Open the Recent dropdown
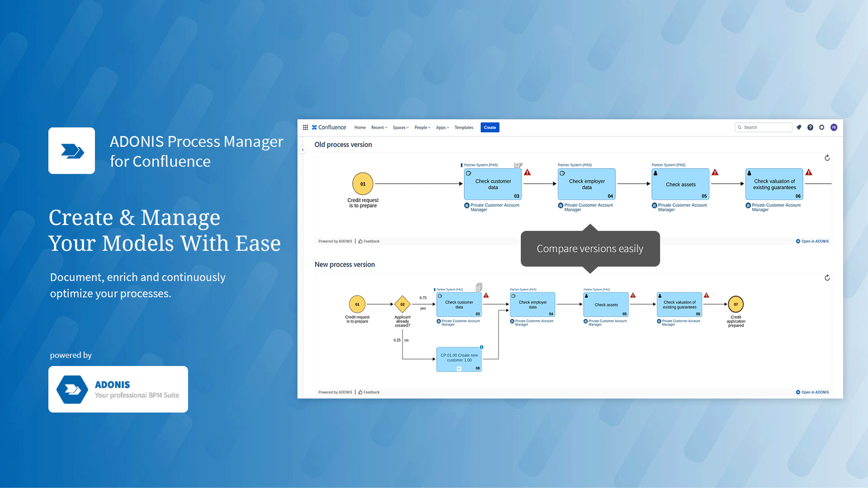Viewport: 868px width, 488px height. point(379,127)
